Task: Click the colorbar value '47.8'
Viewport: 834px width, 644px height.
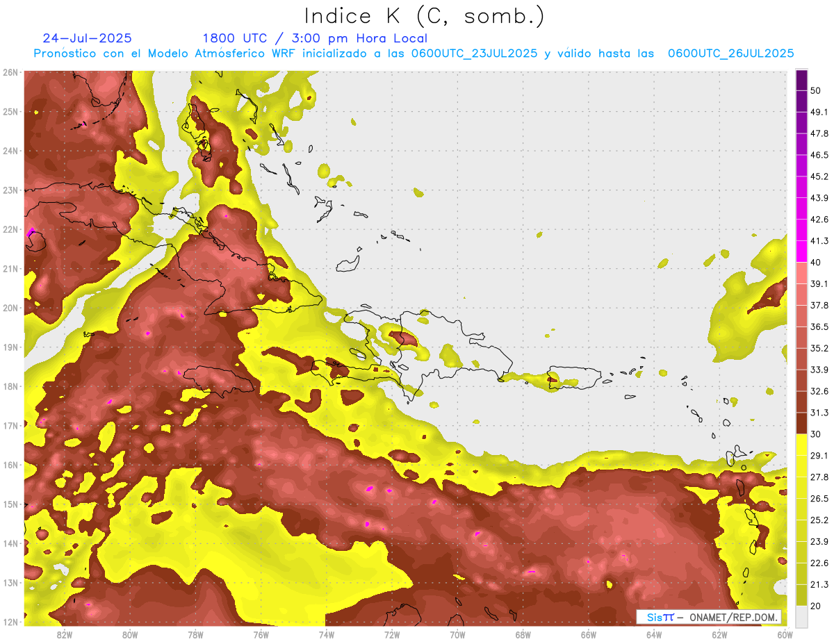Action: (x=819, y=133)
